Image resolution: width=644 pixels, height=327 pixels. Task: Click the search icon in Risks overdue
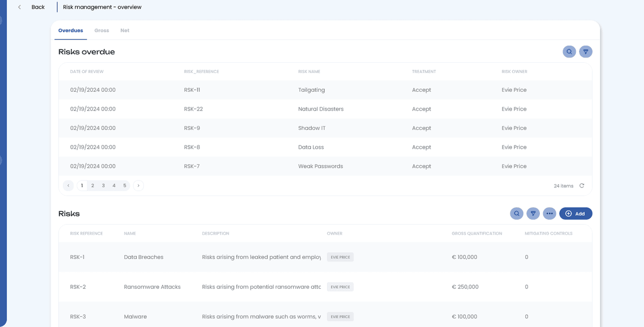click(x=569, y=52)
